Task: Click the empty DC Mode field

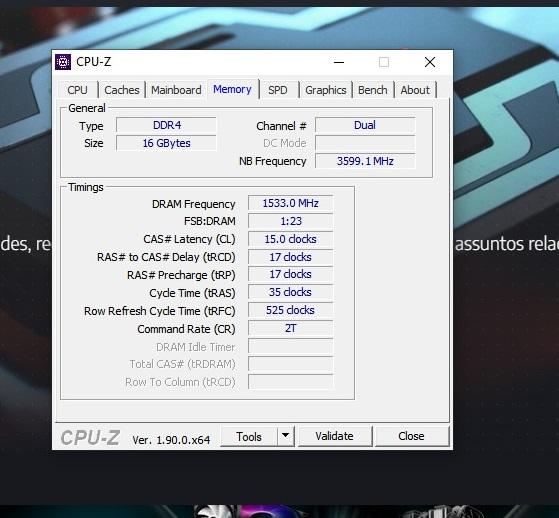Action: pyautogui.click(x=365, y=143)
